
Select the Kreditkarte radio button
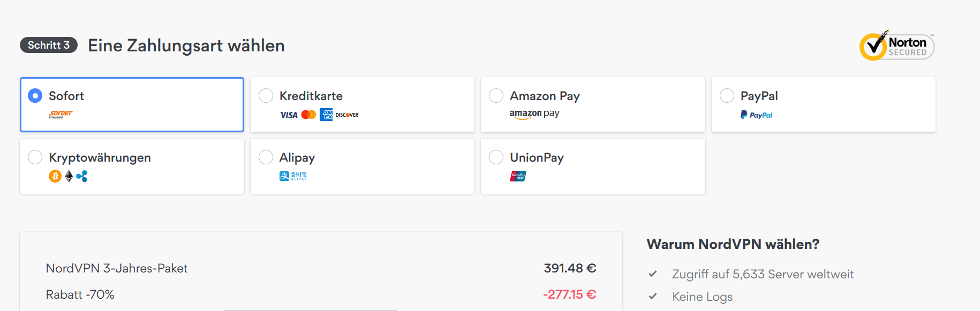pyautogui.click(x=266, y=96)
